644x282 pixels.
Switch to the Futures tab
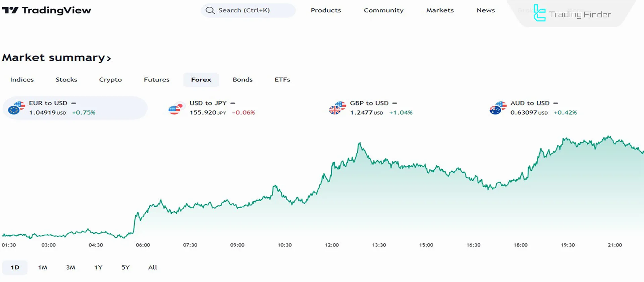(x=157, y=80)
